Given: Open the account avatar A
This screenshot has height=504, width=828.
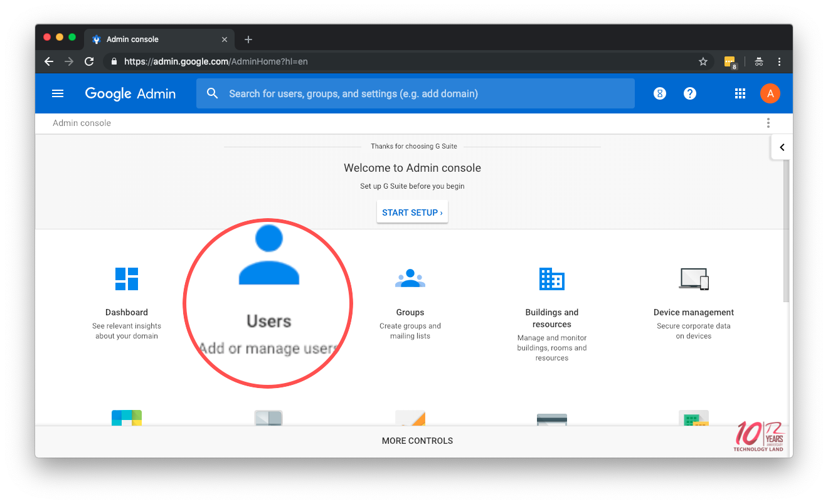Looking at the screenshot, I should point(770,93).
